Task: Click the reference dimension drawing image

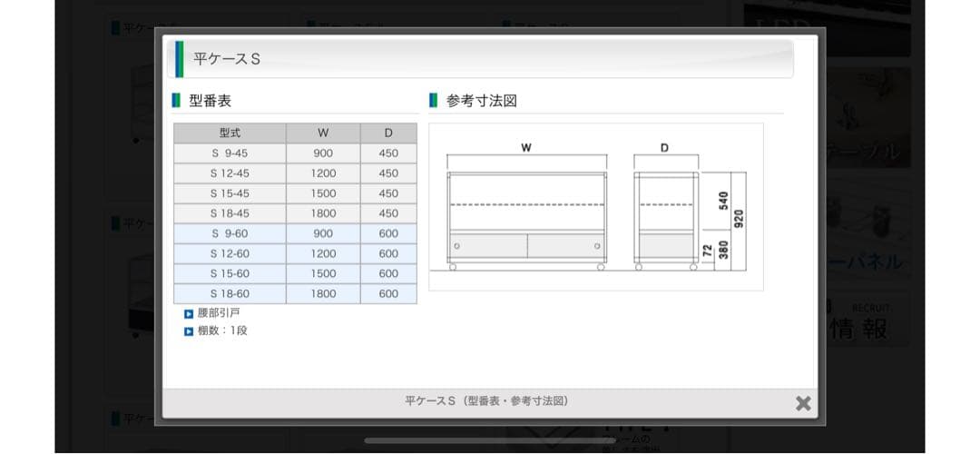Action: (x=595, y=207)
